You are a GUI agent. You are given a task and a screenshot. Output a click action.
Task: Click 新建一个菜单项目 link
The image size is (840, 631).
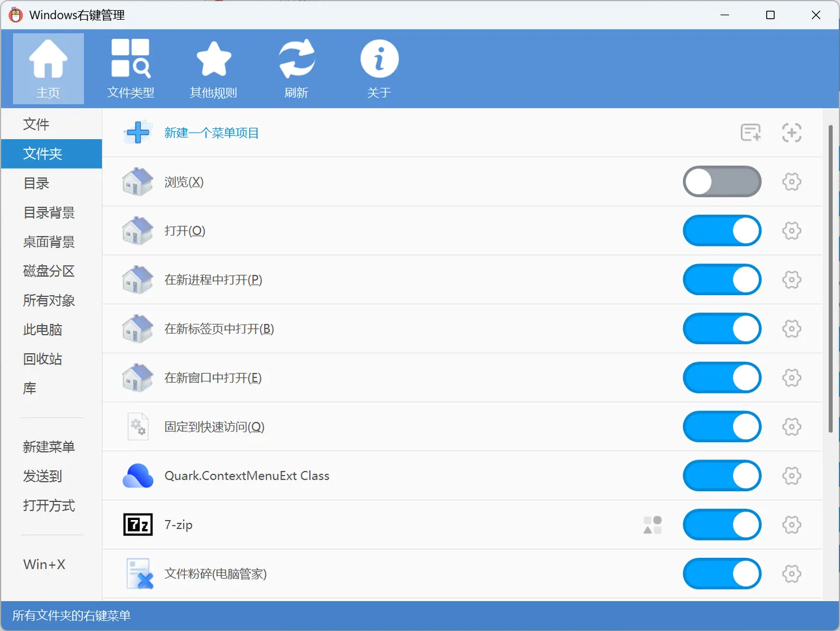tap(211, 133)
